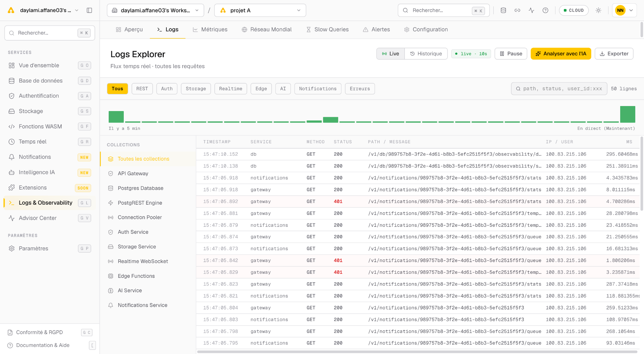
Task: Focus the path, status, user_id filter field
Action: click(x=559, y=89)
